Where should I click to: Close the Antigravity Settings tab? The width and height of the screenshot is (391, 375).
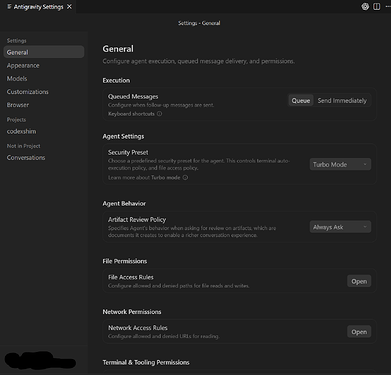tap(69, 7)
